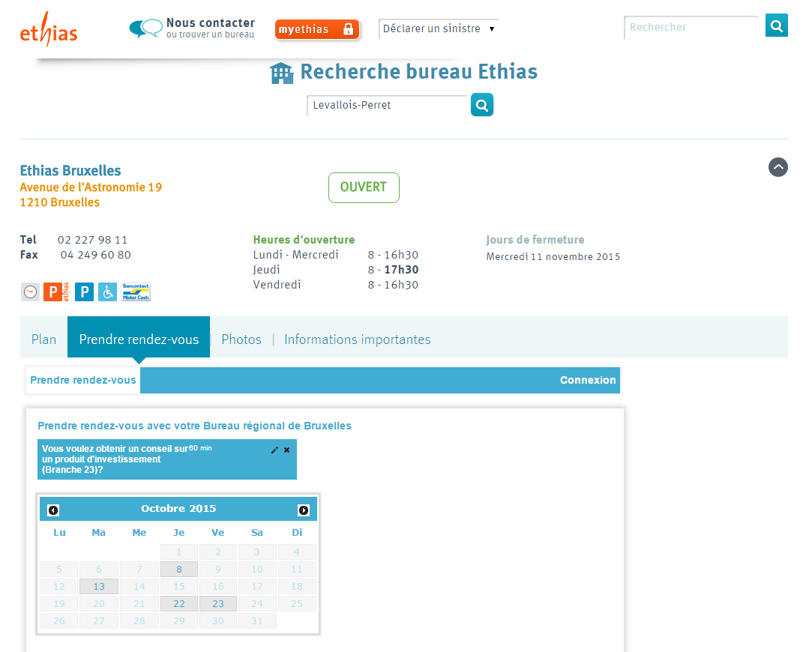Open the Informations importantes tab
This screenshot has height=652, width=812.
358,339
